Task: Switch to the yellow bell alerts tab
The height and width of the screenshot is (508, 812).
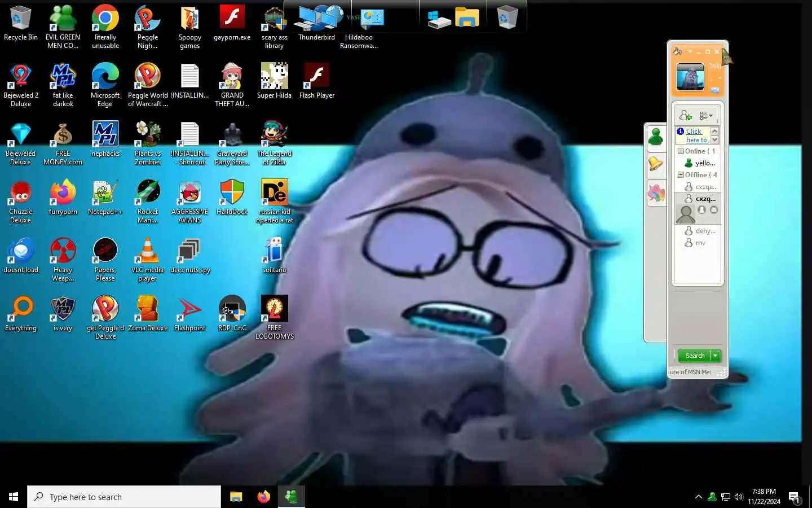Action: click(x=655, y=164)
